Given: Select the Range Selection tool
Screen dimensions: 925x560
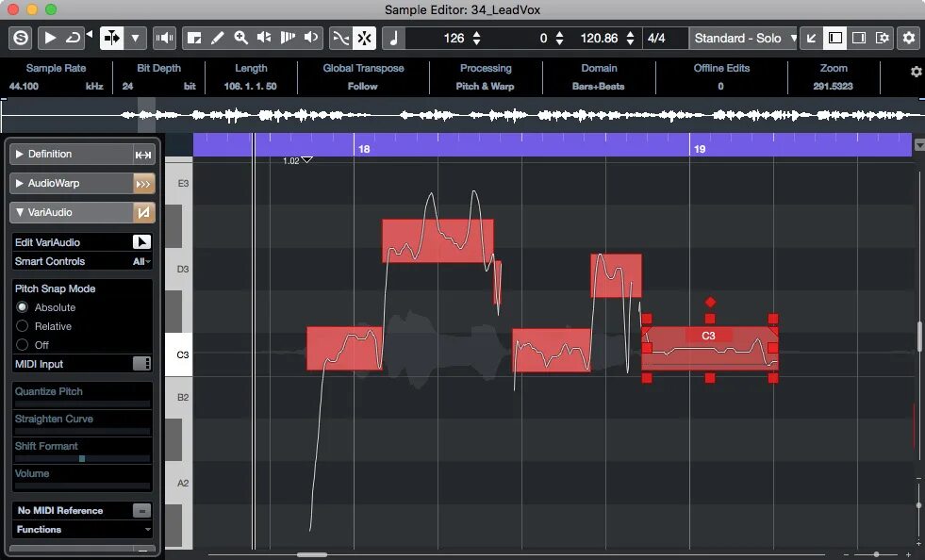Looking at the screenshot, I should click(x=194, y=39).
